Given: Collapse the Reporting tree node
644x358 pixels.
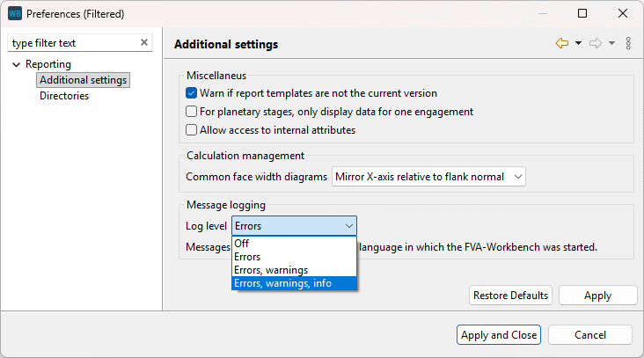Looking at the screenshot, I should point(16,64).
